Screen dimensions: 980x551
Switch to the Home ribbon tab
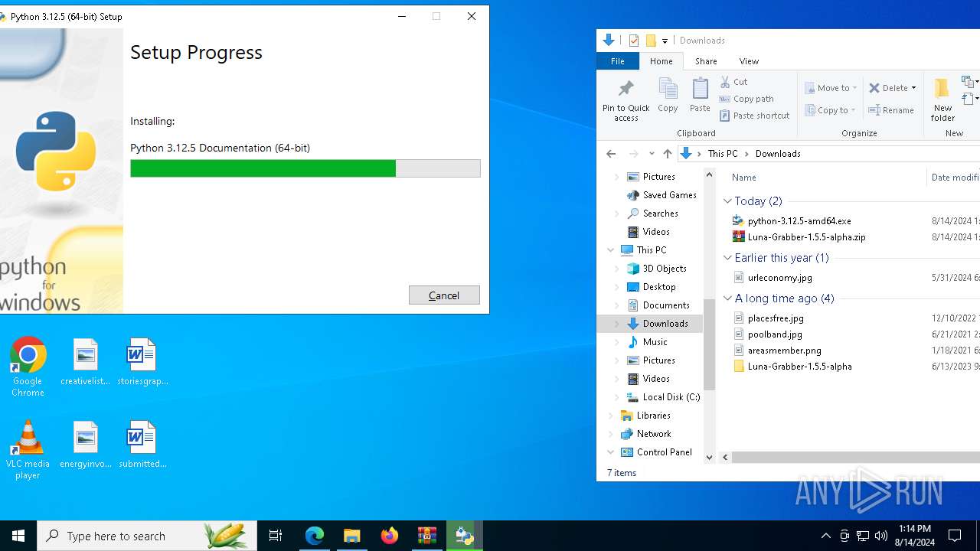[661, 61]
